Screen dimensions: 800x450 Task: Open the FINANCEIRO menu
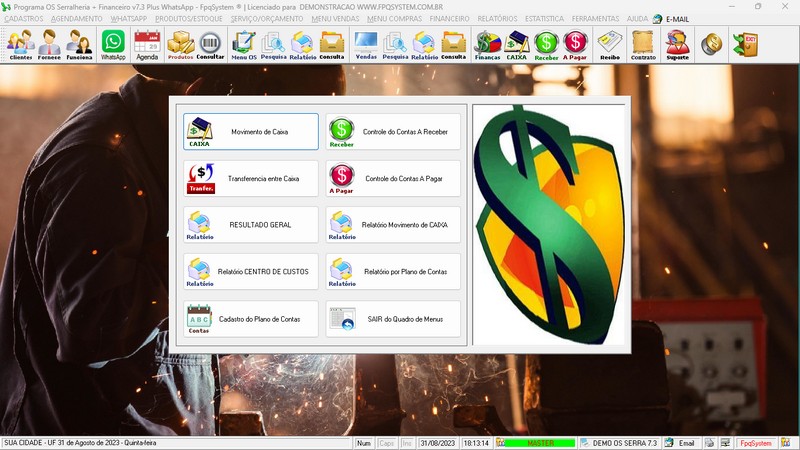pyautogui.click(x=449, y=19)
